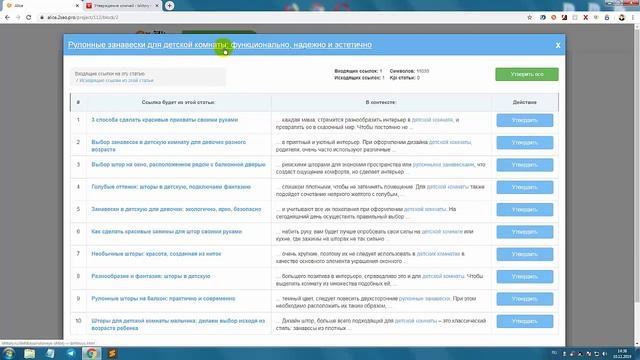
Task: Click 'рулонные занавески' anchor in row 9 context
Action: [x=424, y=298]
